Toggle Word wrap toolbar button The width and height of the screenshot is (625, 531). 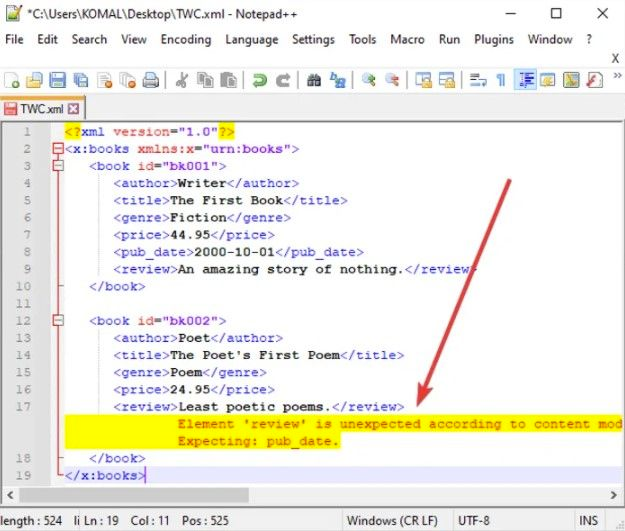tap(478, 80)
